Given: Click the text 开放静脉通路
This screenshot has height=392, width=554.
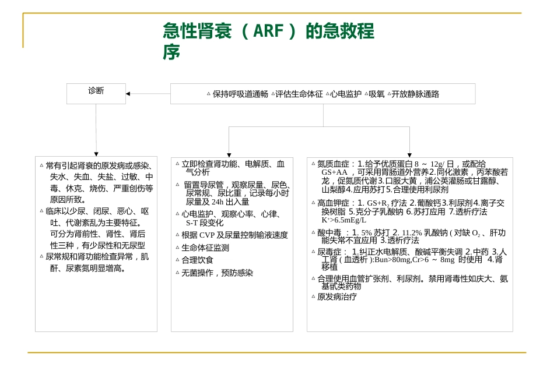Looking at the screenshot, I should pyautogui.click(x=415, y=94).
